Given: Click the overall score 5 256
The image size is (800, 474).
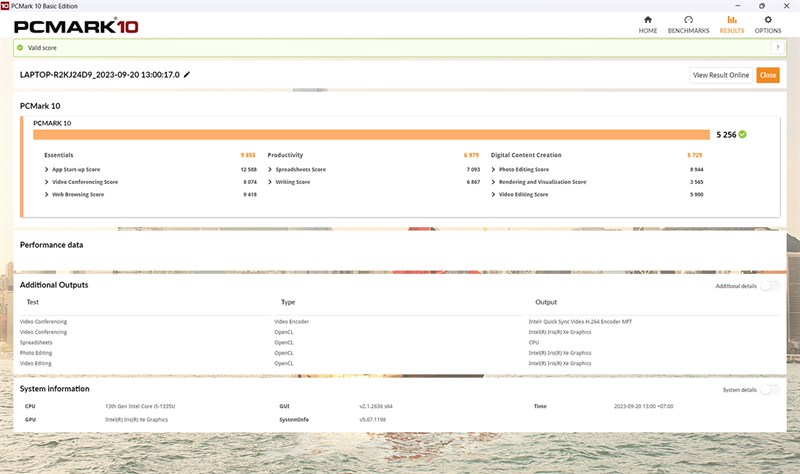Looking at the screenshot, I should click(x=726, y=135).
